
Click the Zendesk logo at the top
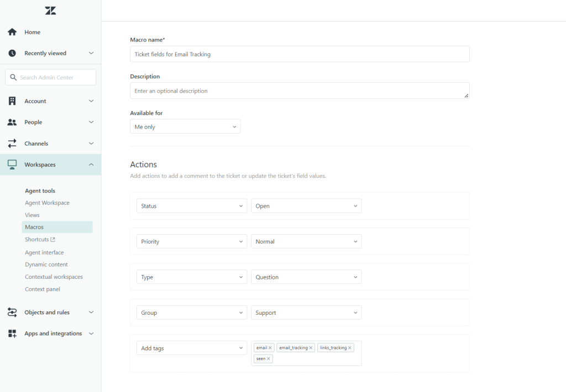(50, 10)
